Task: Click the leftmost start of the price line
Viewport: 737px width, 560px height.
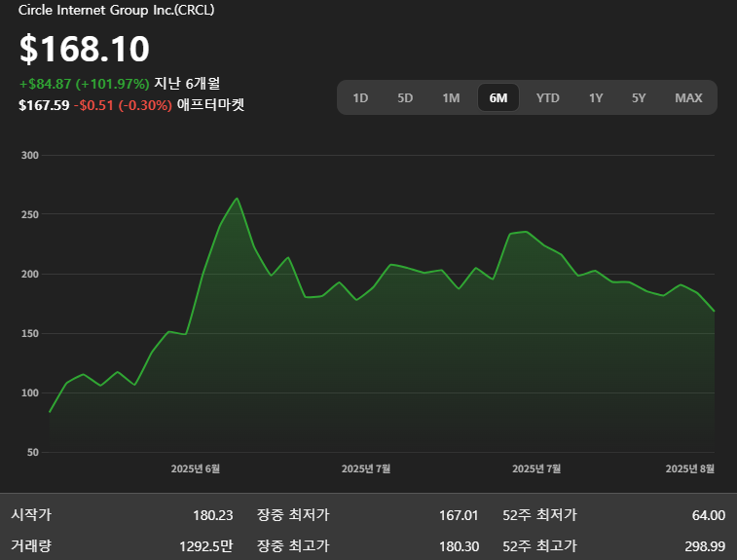Action: pyautogui.click(x=50, y=412)
